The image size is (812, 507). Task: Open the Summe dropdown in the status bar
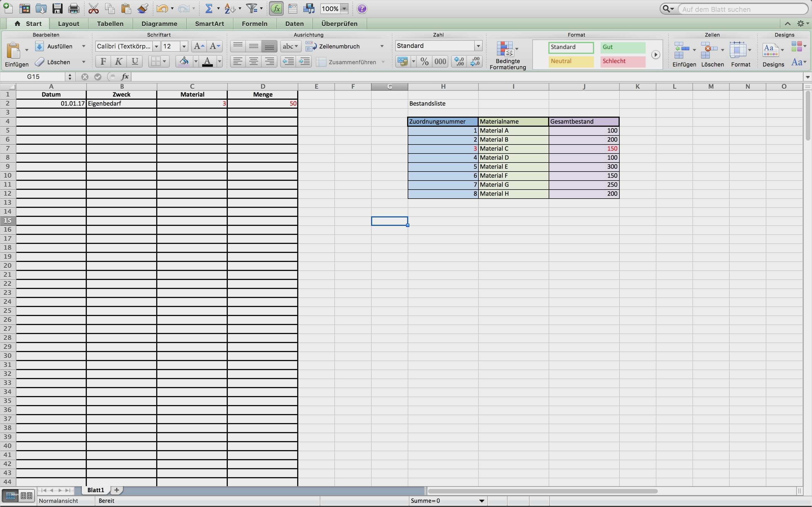[x=482, y=501]
